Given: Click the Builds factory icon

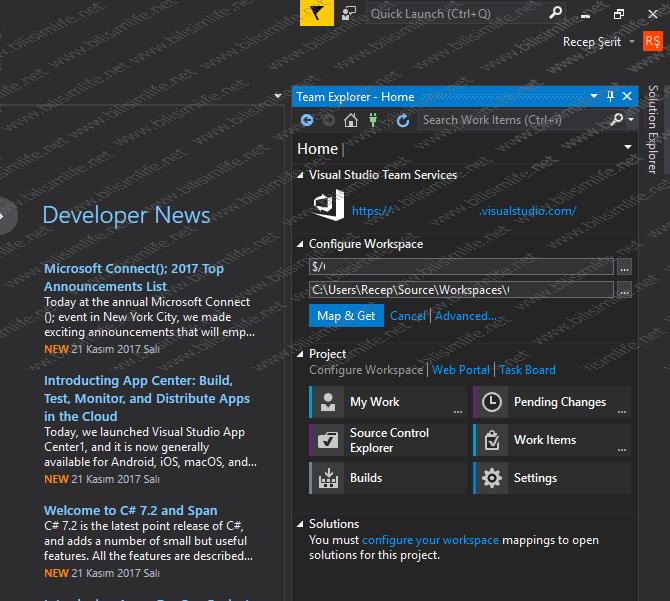Looking at the screenshot, I should point(328,478).
